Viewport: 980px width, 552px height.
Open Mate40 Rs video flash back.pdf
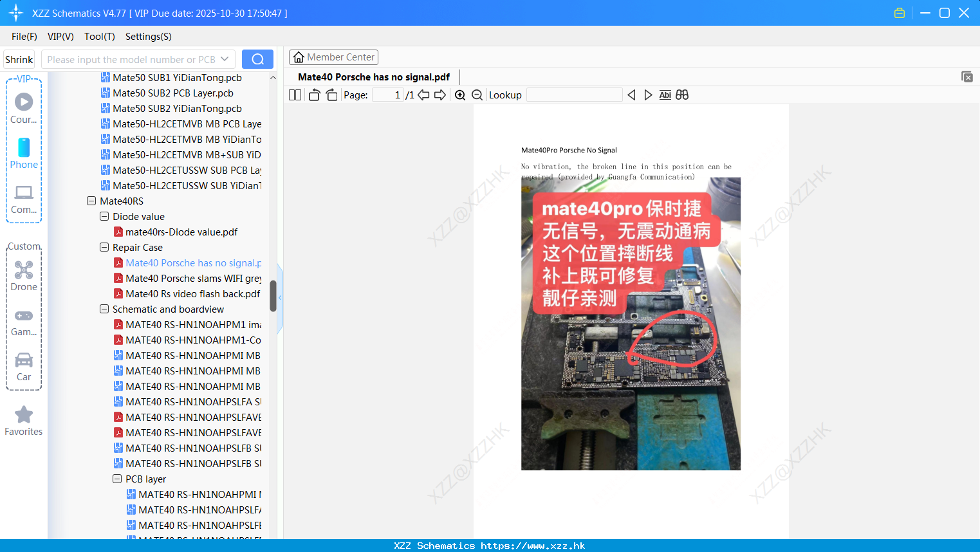tap(193, 294)
